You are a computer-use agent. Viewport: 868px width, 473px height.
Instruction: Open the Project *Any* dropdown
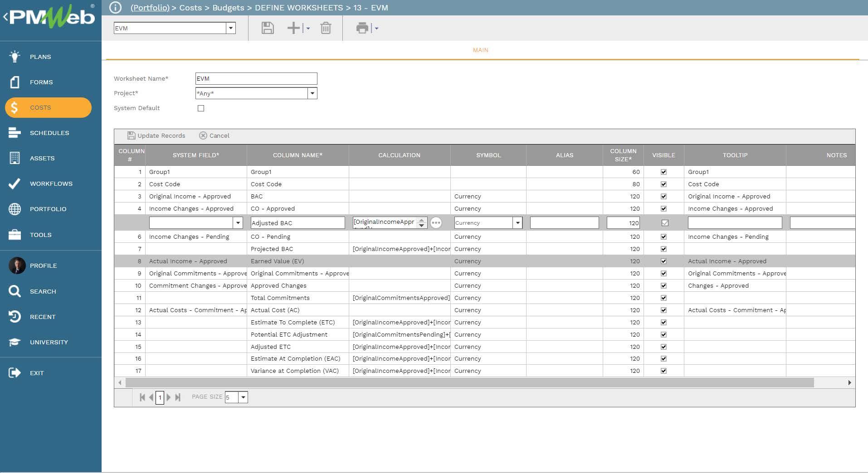[312, 93]
